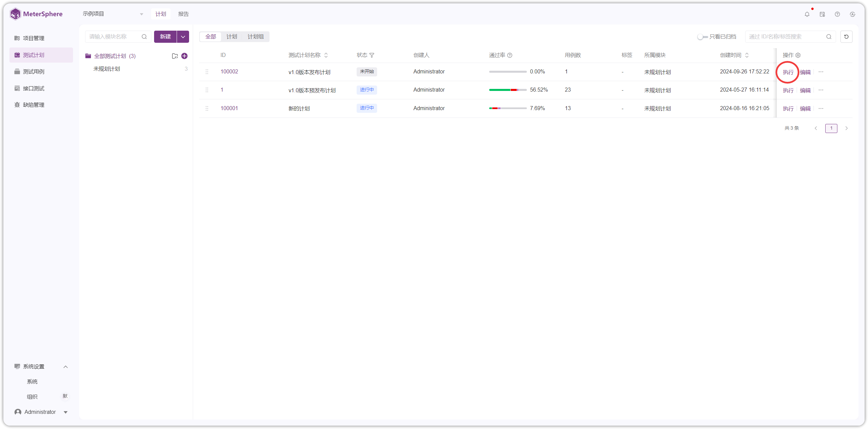Click the magnifier in ID/名称/标签 search box
Viewport: 868px width, 429px height.
(829, 37)
